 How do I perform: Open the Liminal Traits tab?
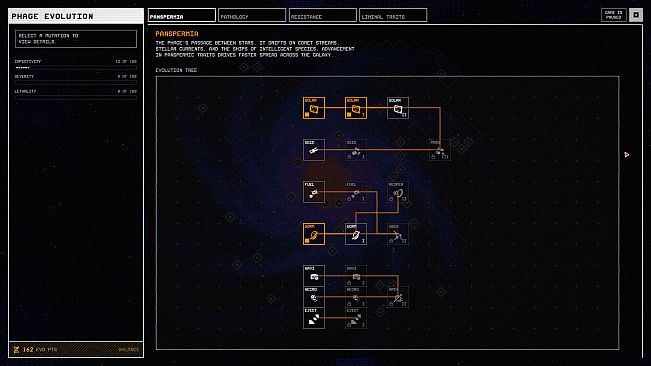393,16
